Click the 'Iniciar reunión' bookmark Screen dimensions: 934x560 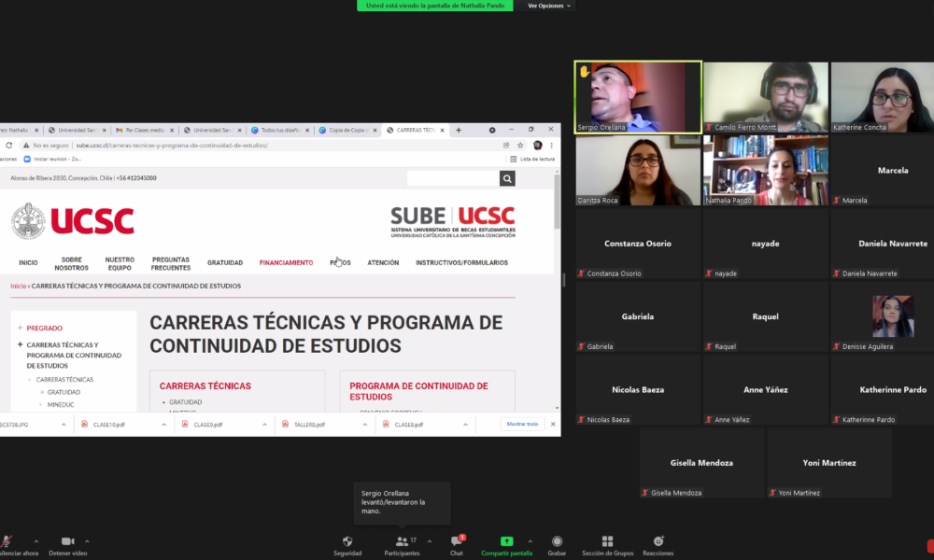51,159
